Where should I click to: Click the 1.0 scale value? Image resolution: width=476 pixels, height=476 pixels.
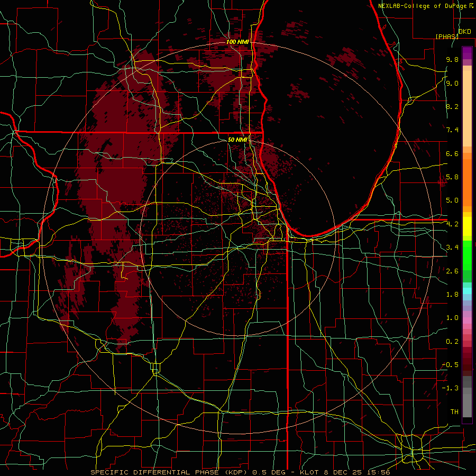[x=452, y=318]
